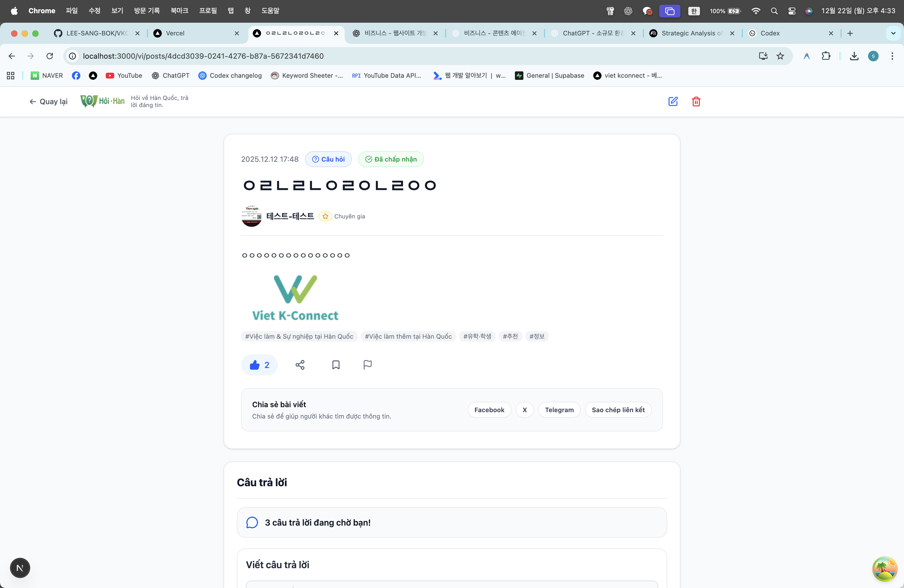The width and height of the screenshot is (904, 588).
Task: Toggle bookmark star in address bar
Action: point(780,56)
